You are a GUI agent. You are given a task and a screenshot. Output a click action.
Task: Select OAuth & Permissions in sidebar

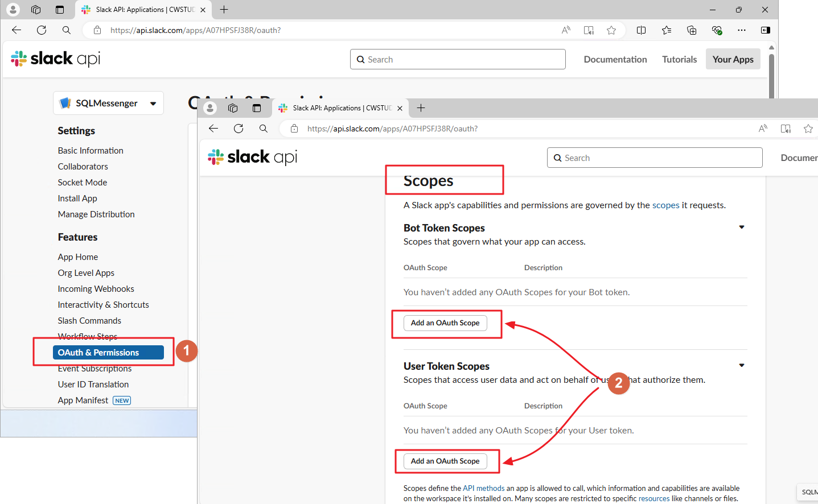108,353
